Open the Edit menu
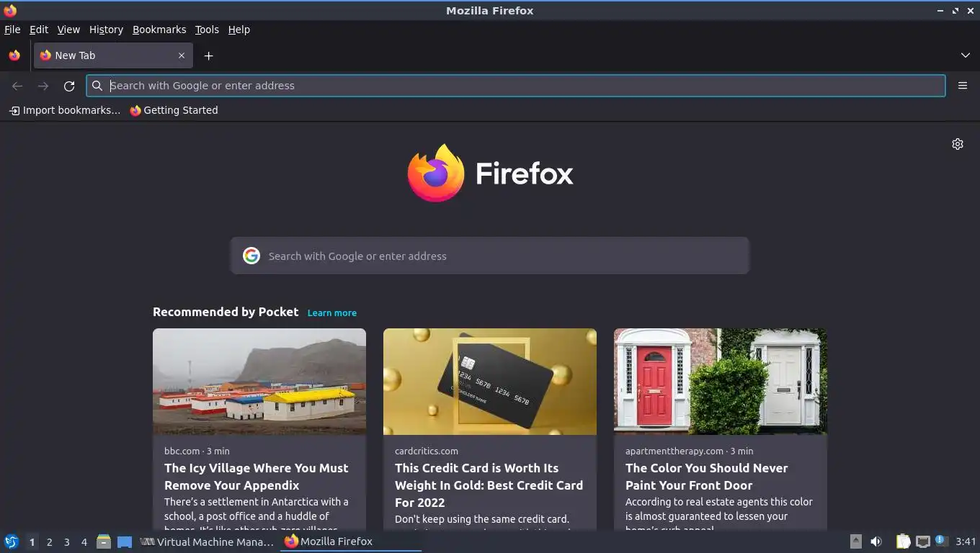Image resolution: width=980 pixels, height=553 pixels. (x=39, y=30)
